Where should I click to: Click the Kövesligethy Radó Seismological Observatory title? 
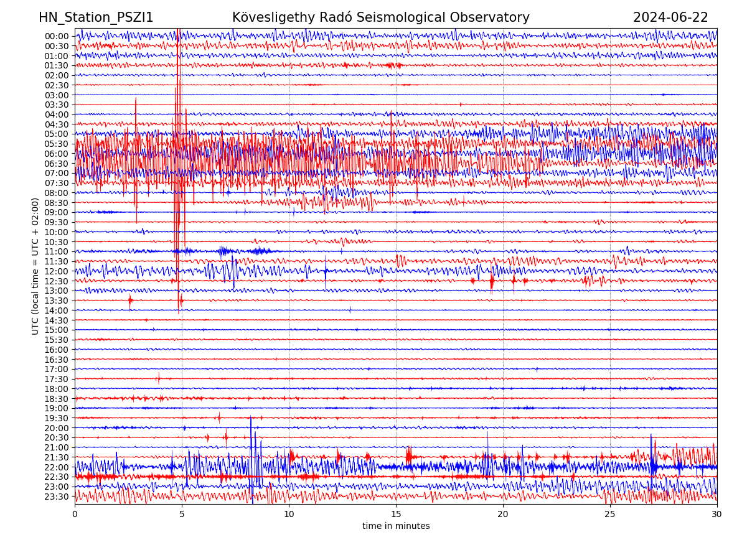point(380,17)
